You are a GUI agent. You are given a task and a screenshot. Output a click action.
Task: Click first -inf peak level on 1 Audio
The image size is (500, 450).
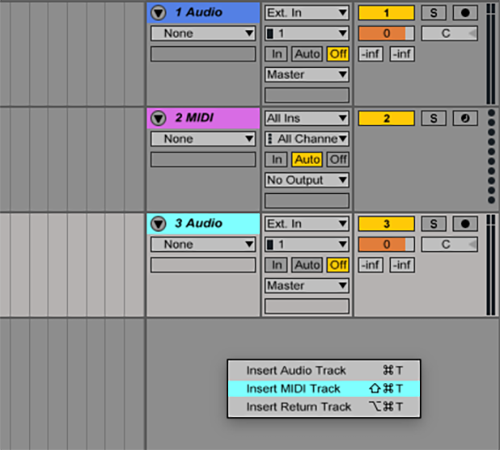(371, 54)
